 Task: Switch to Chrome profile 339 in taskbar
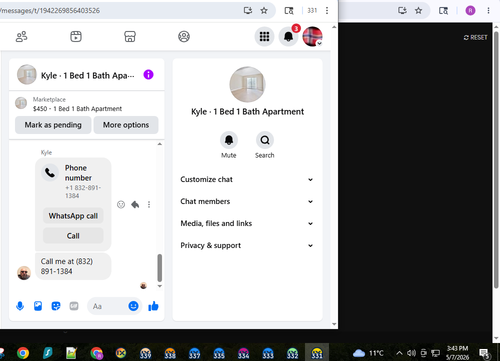point(145,353)
